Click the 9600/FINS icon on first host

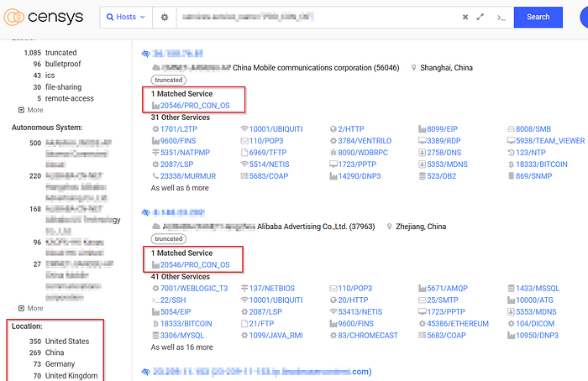click(x=155, y=141)
